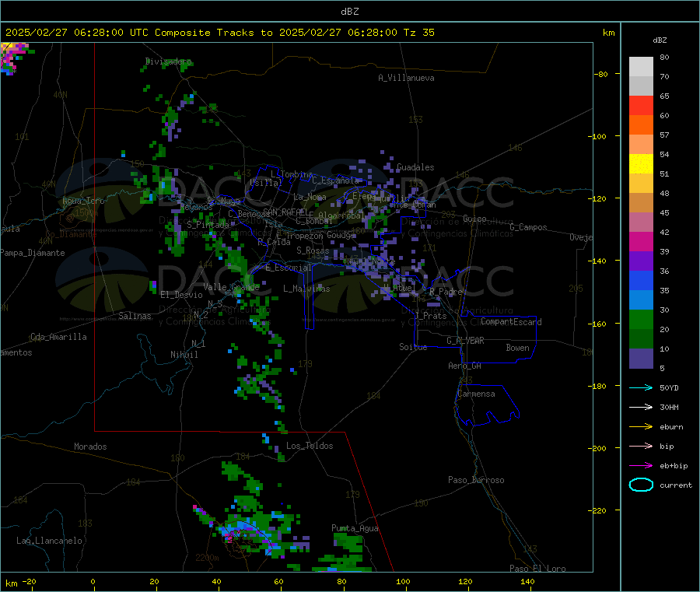Viewport: 700px width, 592px height.
Task: Click the CompartEscard label
Action: click(x=511, y=322)
